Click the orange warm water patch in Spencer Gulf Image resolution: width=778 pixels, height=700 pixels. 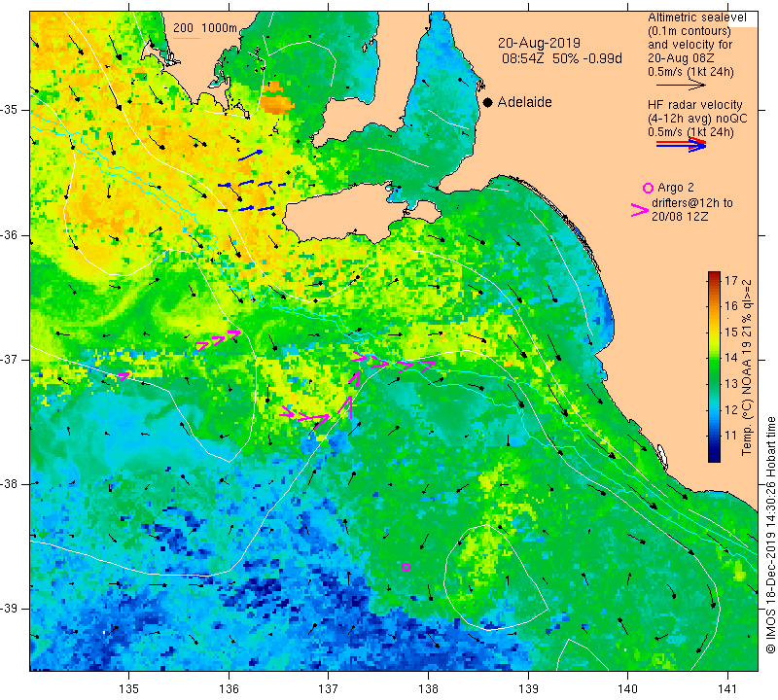coord(276,100)
